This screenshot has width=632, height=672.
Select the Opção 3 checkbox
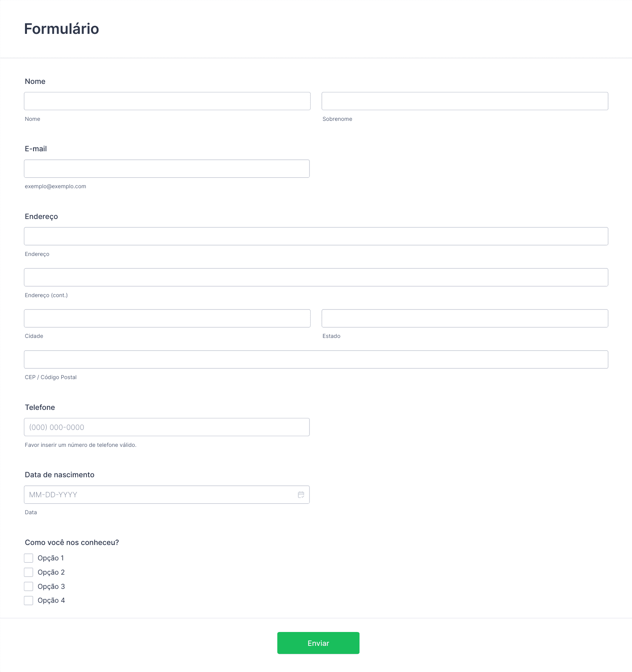pos(28,587)
